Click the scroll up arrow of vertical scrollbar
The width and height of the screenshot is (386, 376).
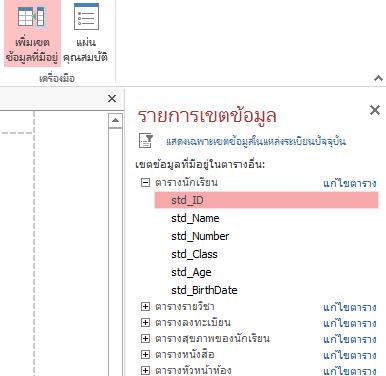tap(115, 120)
